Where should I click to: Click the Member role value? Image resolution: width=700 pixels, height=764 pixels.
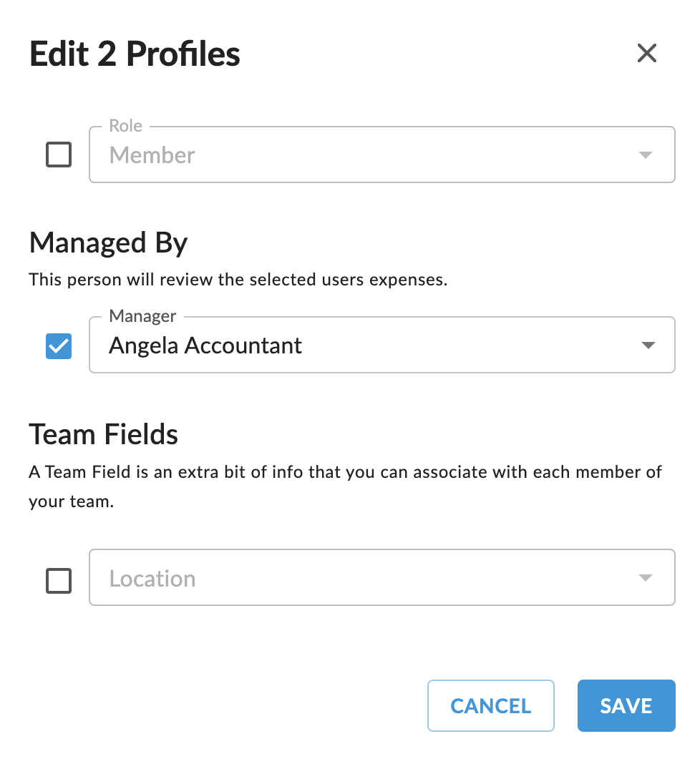(152, 155)
